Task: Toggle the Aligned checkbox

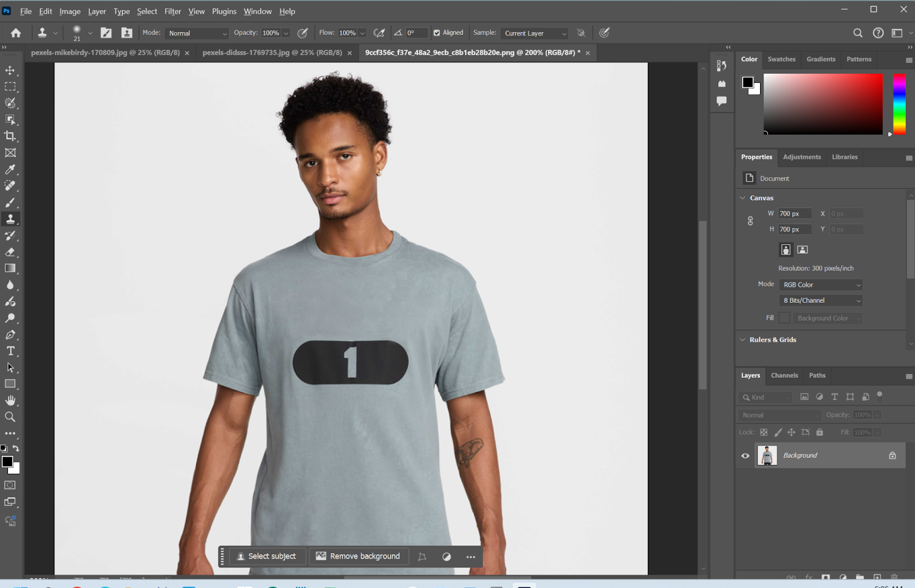Action: [437, 33]
